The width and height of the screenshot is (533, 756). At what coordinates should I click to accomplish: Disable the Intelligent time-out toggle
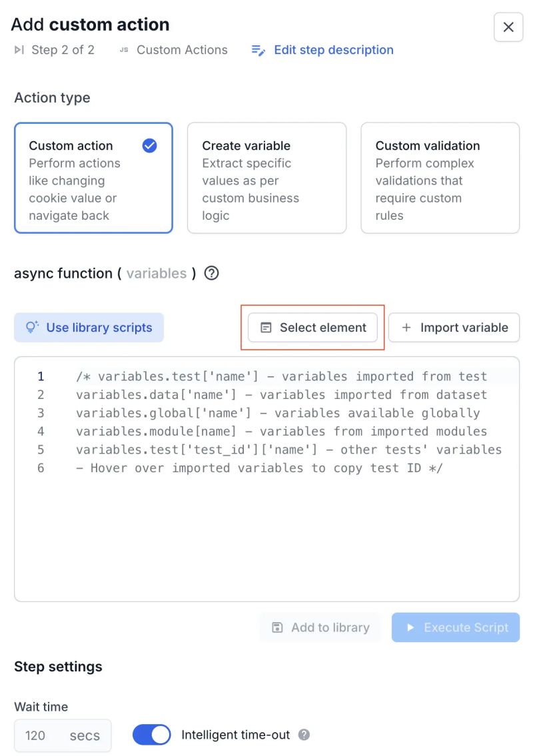(x=151, y=735)
